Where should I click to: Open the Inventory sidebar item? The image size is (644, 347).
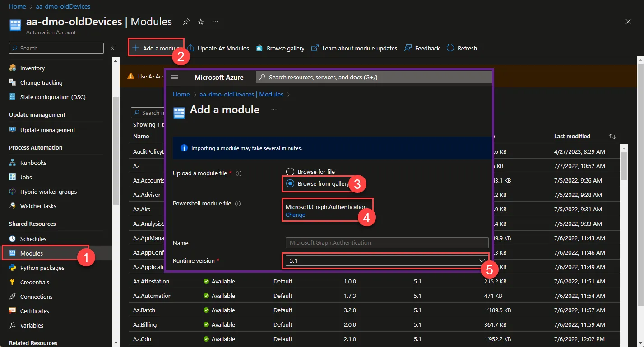(32, 68)
